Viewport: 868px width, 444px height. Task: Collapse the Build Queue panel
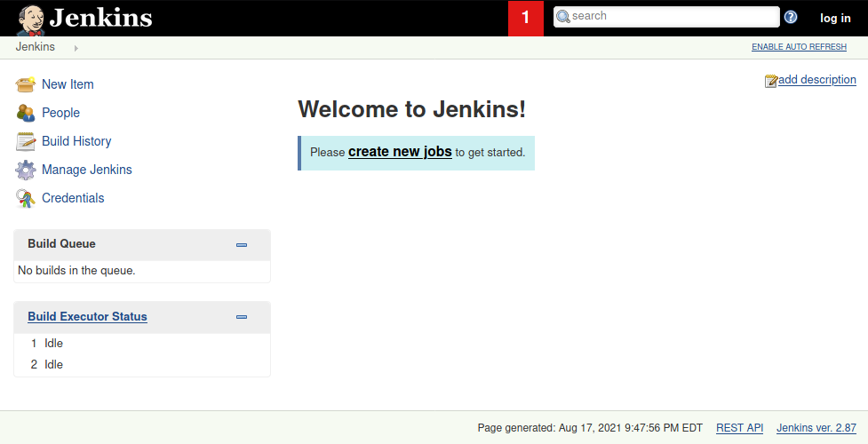point(242,245)
